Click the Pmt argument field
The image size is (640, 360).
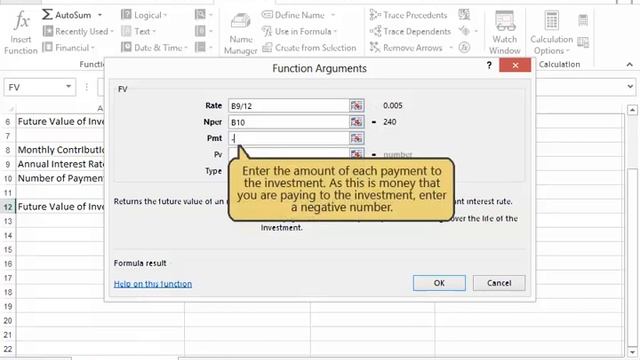point(289,138)
